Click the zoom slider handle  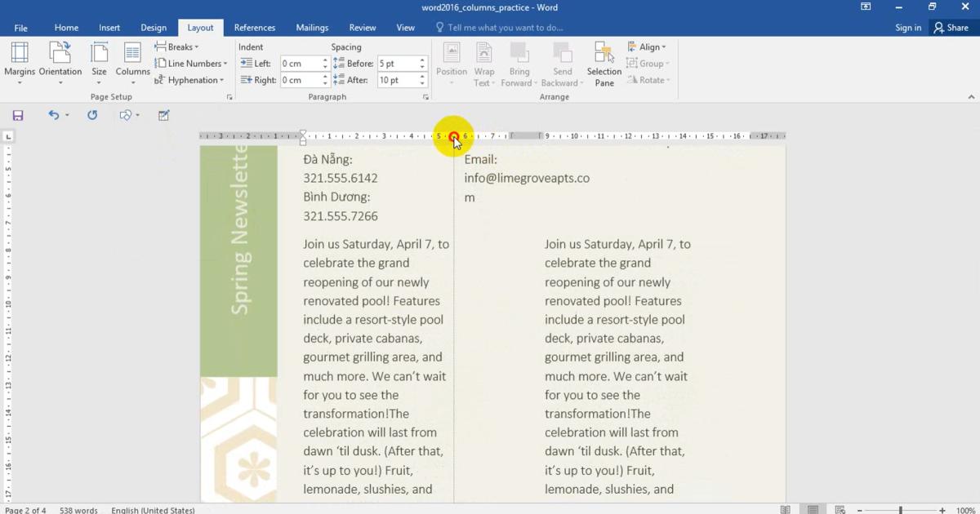point(901,510)
